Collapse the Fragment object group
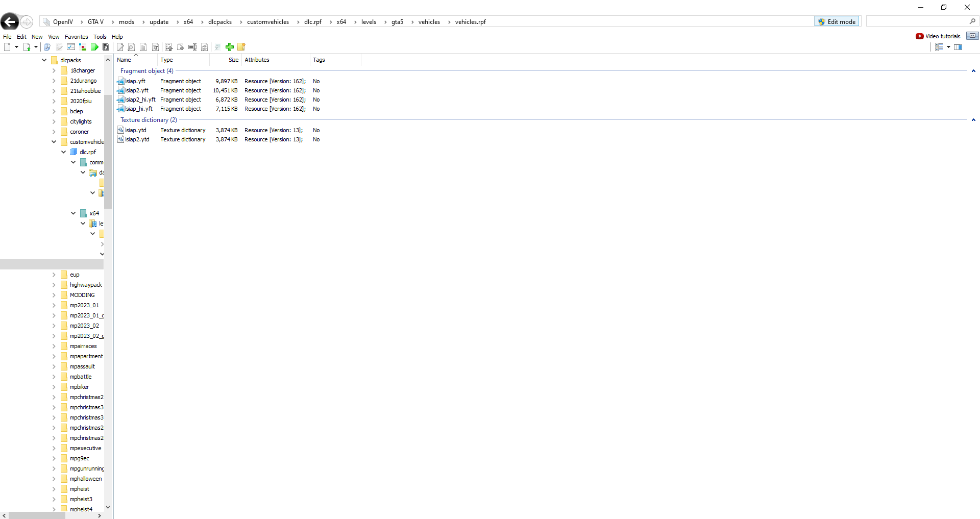The image size is (980, 519). (973, 71)
